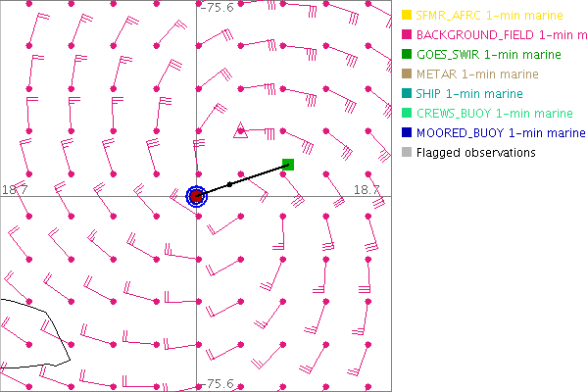Click the dark blue MOORED_BUOY legend swatch

click(x=407, y=133)
